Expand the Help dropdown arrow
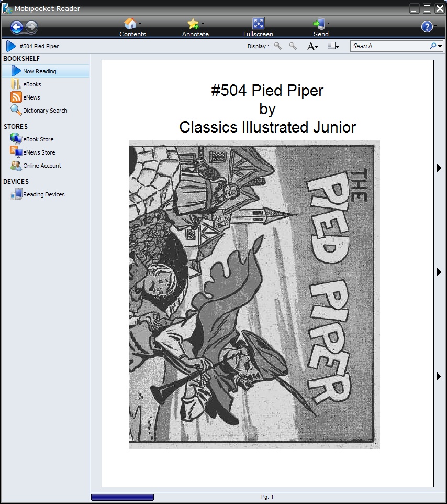 click(435, 26)
